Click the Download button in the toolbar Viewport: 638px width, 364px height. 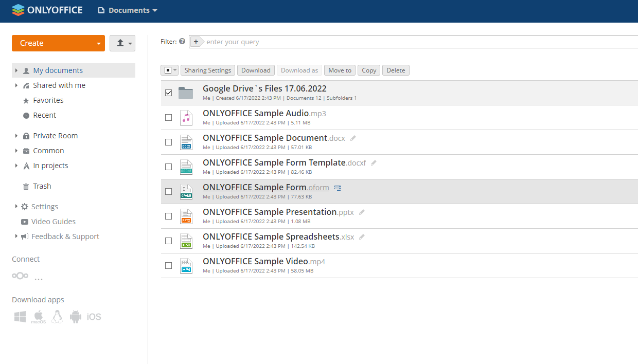click(256, 70)
